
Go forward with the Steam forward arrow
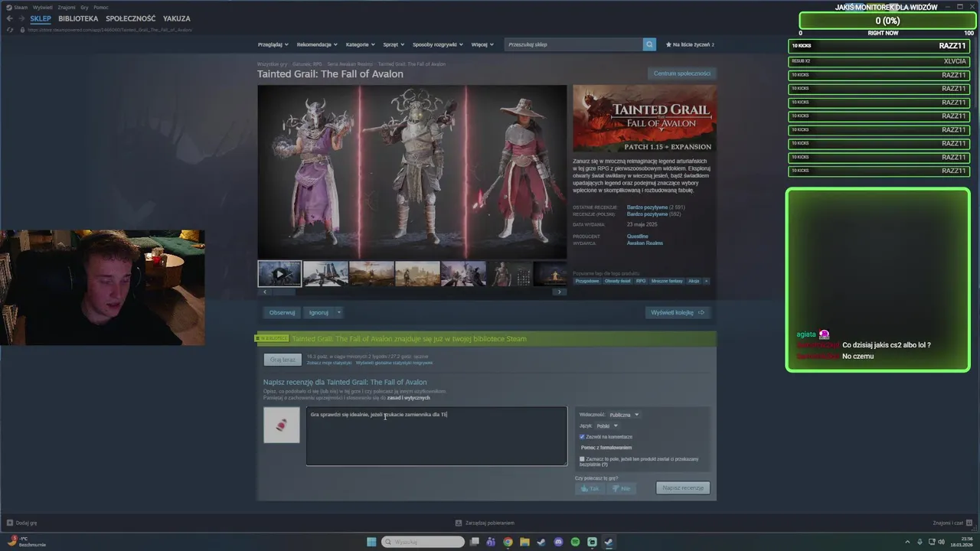point(21,18)
